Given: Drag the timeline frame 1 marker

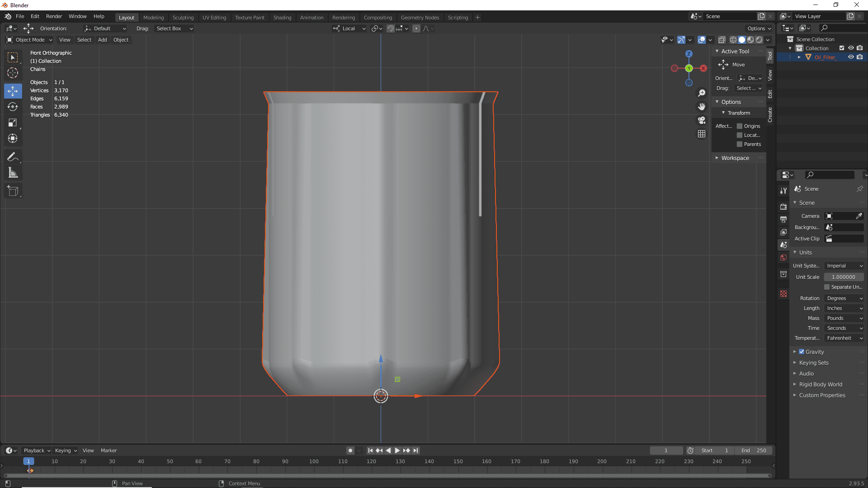Looking at the screenshot, I should pyautogui.click(x=28, y=461).
